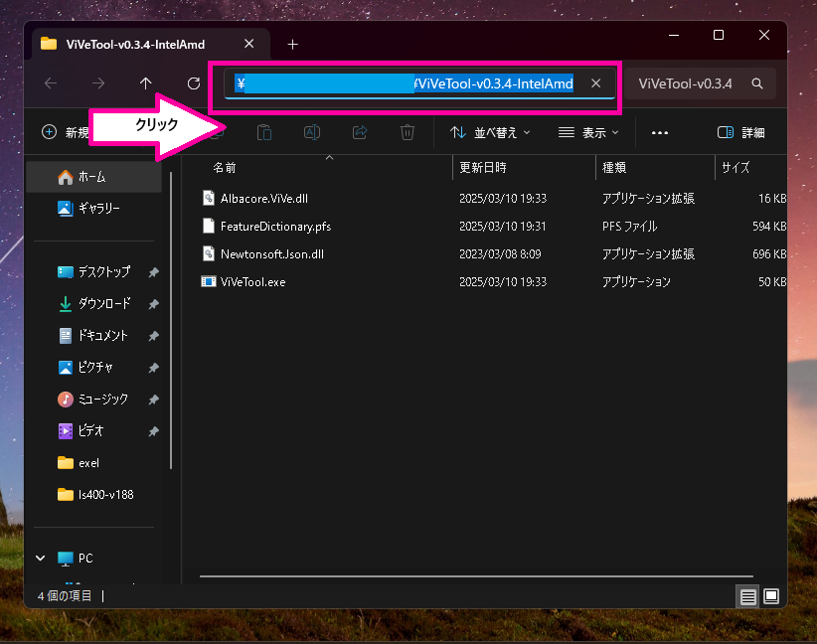Sort by the 更新日時 column header
This screenshot has width=817, height=644.
pyautogui.click(x=483, y=167)
